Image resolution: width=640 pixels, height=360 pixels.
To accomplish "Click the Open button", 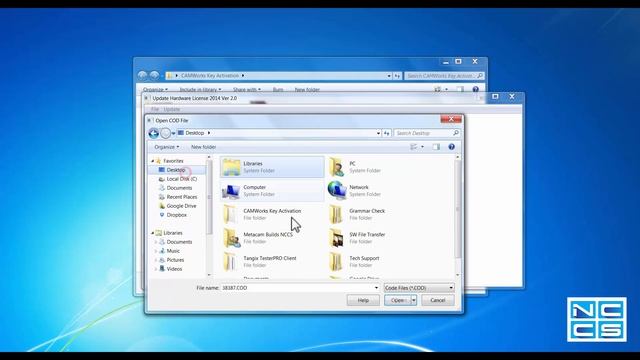I will (398, 300).
